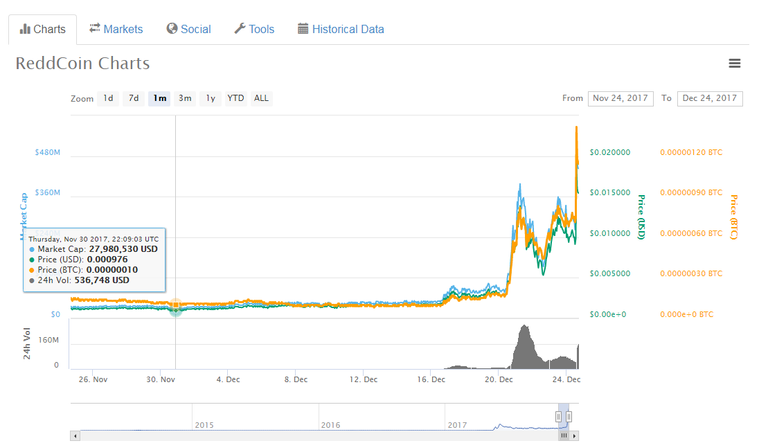Click the 16. Dec date label
Screen dimensions: 768x445
(431, 379)
